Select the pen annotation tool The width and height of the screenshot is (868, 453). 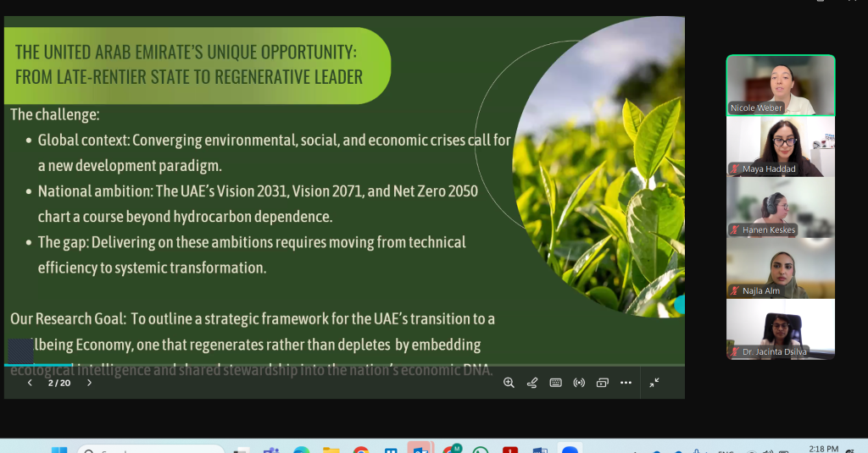532,383
